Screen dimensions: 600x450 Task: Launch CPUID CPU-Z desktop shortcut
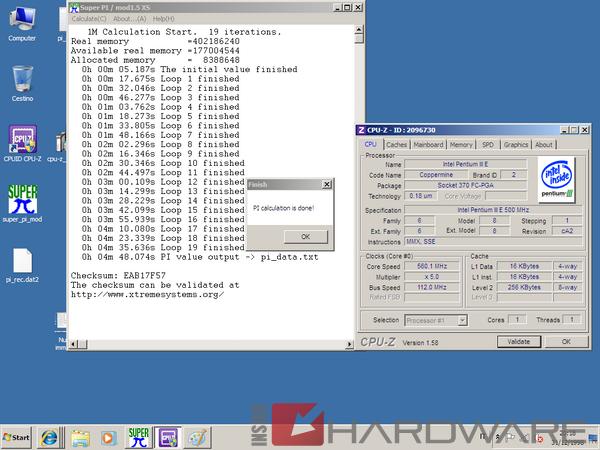(x=22, y=143)
